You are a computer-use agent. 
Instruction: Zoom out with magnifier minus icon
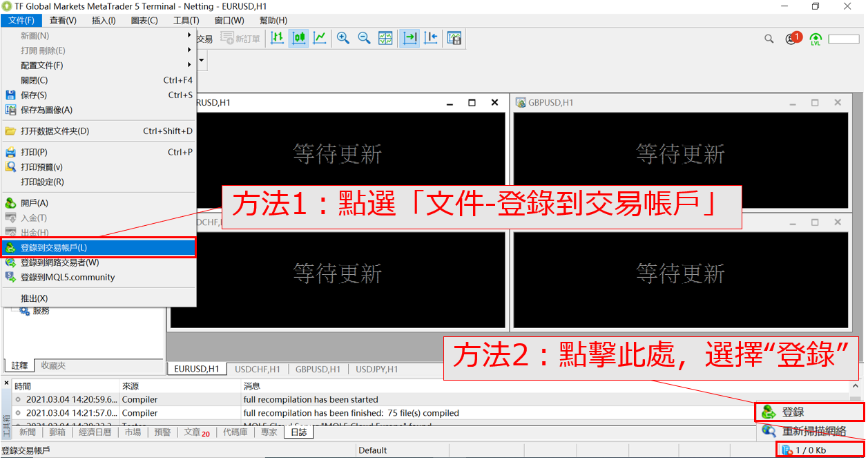[364, 39]
